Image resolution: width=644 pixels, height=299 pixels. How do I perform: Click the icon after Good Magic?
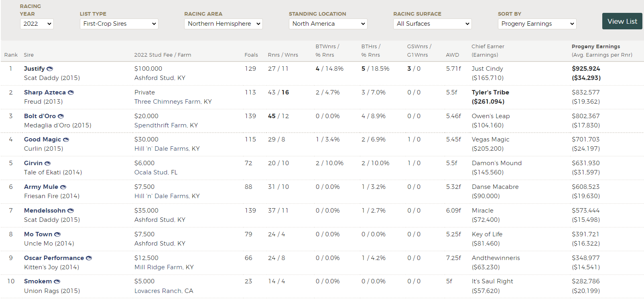[66, 139]
